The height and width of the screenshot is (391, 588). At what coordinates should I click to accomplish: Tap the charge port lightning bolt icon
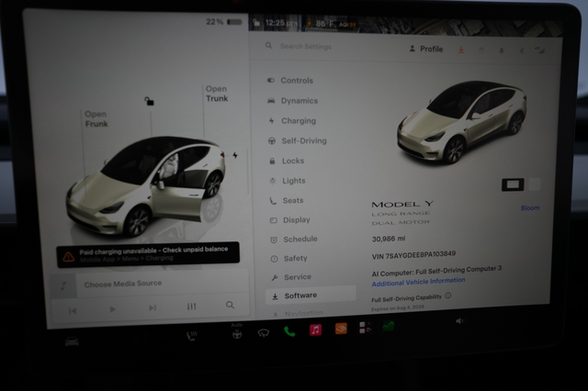pos(235,155)
